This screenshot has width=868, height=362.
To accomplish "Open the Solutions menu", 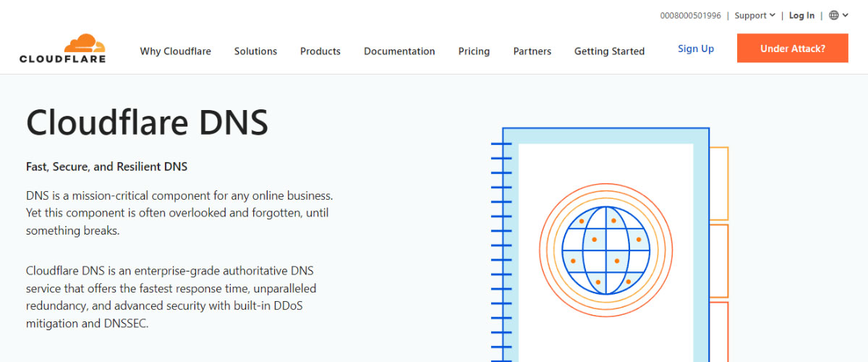I will click(x=255, y=51).
